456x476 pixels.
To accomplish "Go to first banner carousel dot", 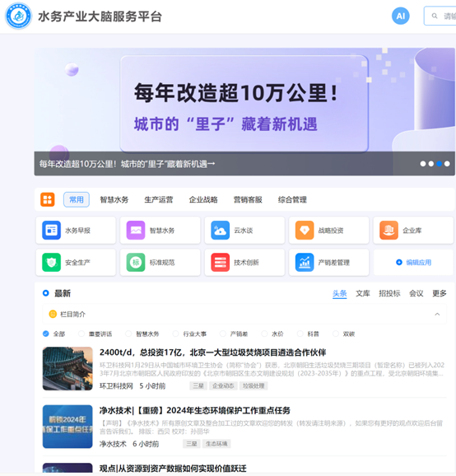I will click(x=423, y=164).
